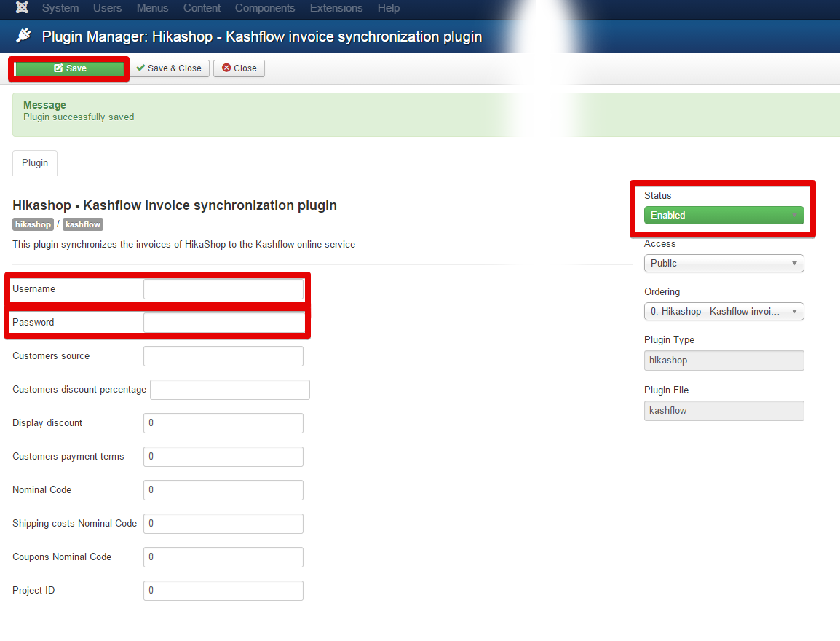Click Save & Close button
840x641 pixels.
point(169,68)
